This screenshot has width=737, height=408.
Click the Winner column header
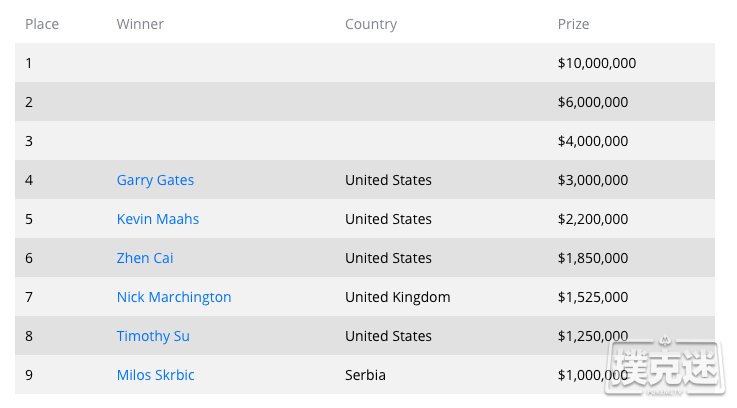140,24
